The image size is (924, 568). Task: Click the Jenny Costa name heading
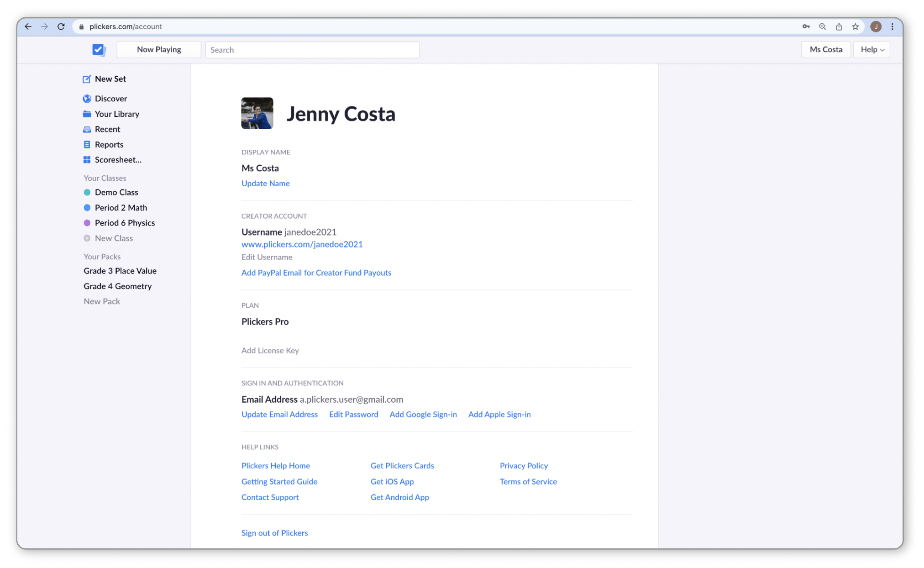tap(341, 114)
